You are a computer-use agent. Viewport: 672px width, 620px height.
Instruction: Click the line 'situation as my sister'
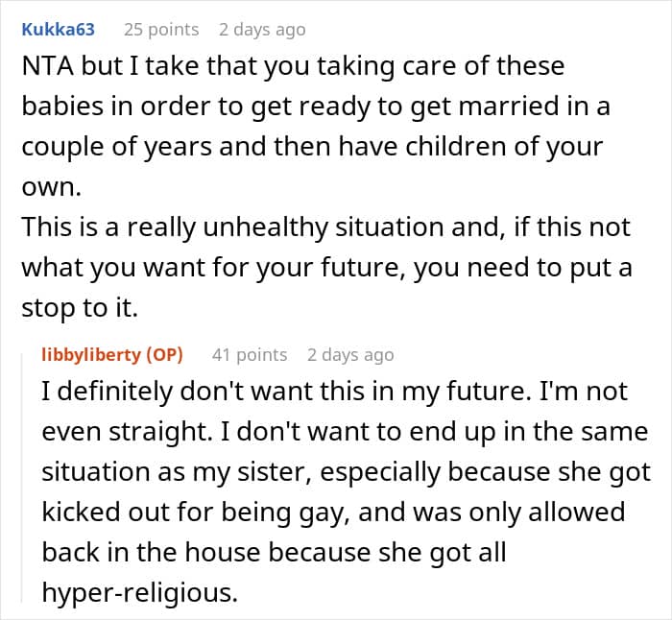pos(347,472)
